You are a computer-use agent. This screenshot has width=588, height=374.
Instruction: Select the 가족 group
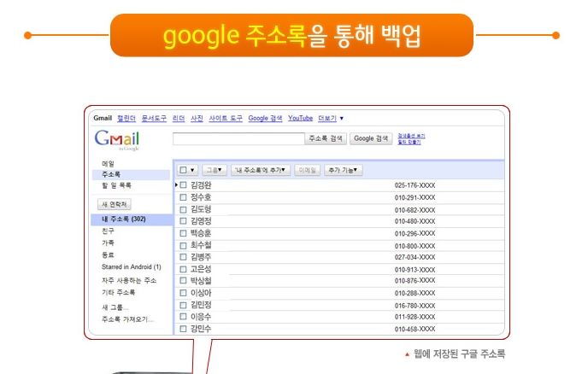[108, 243]
